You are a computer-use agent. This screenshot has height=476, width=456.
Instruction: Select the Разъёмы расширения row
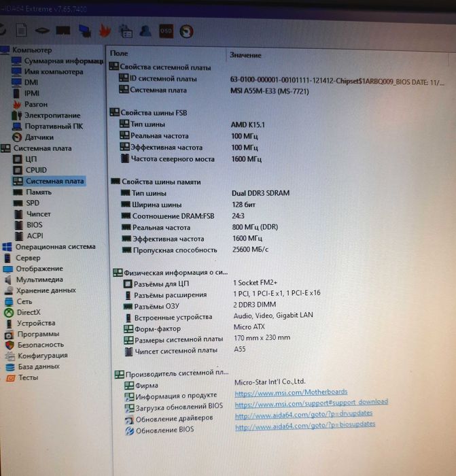coord(222,294)
